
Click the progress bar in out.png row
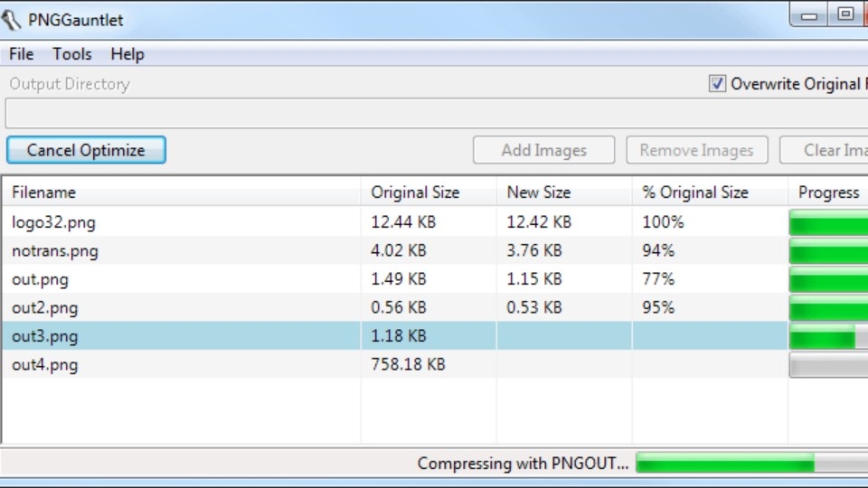click(x=829, y=279)
